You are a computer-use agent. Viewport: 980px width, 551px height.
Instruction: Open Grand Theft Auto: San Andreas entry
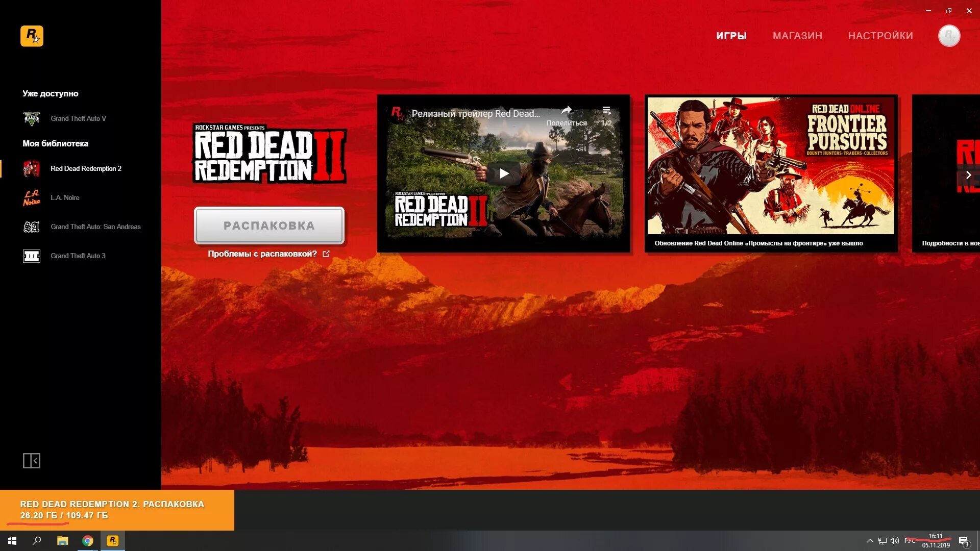pos(95,227)
